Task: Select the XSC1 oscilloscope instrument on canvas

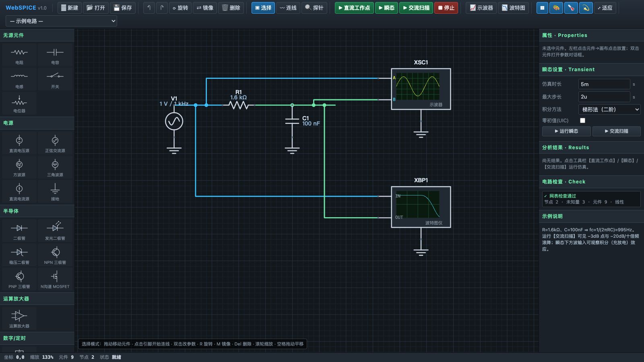Action: tap(421, 89)
